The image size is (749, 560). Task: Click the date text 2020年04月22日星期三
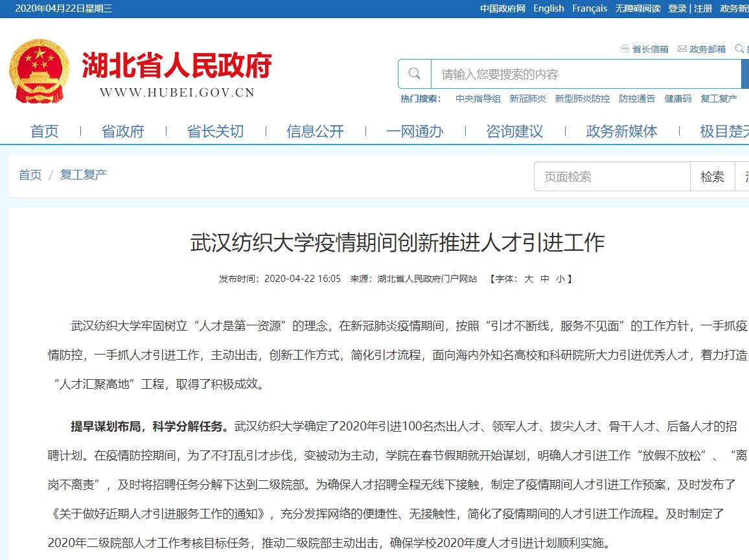point(64,8)
